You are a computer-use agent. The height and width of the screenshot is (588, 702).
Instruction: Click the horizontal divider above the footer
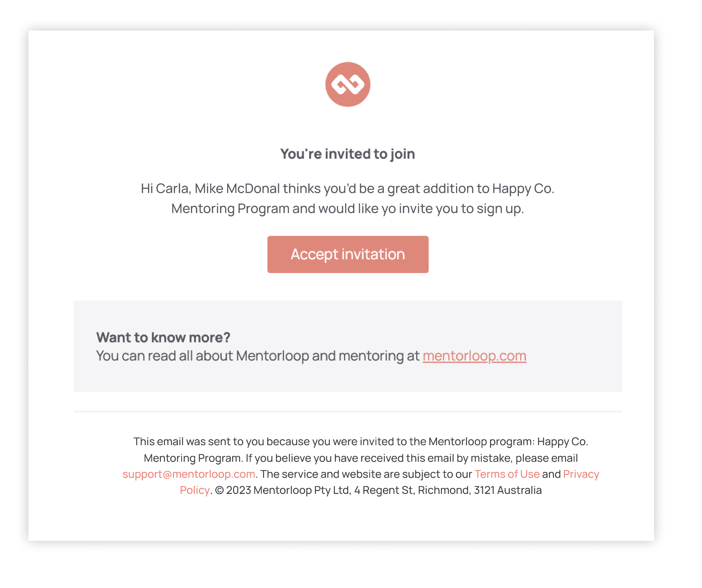click(x=348, y=411)
